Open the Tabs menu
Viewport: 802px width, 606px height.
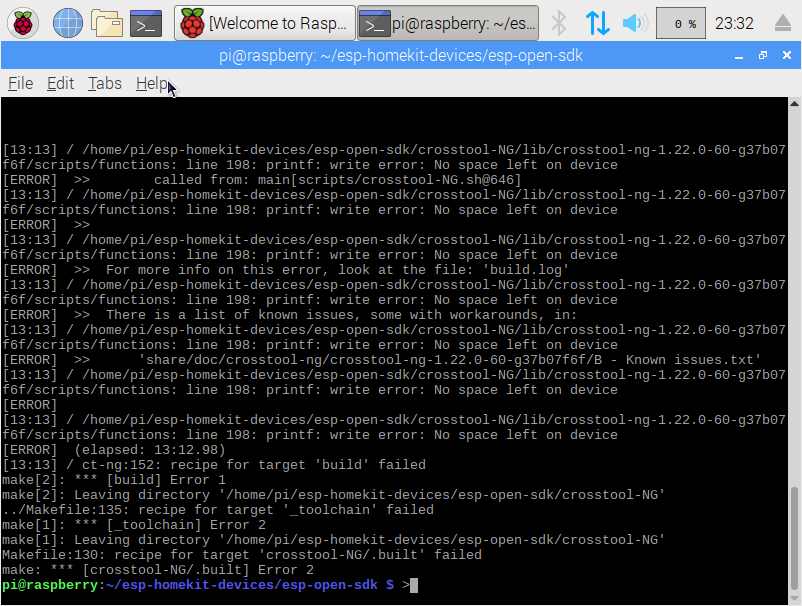pyautogui.click(x=104, y=84)
